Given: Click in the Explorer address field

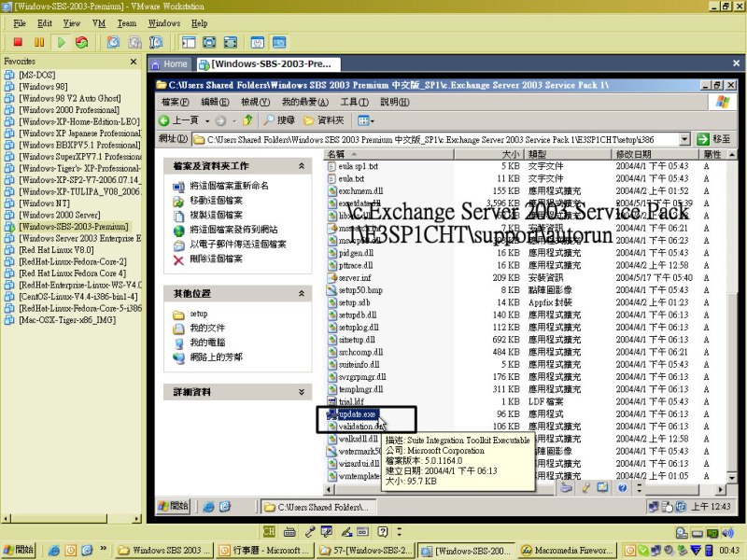Looking at the screenshot, I should [x=435, y=139].
